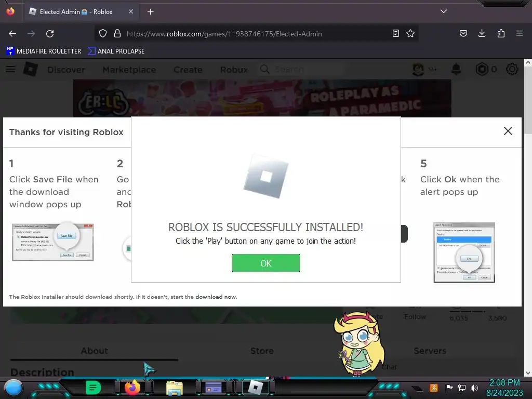This screenshot has height=399, width=532.
Task: Expand the list all tabs chevron
Action: pyautogui.click(x=444, y=11)
